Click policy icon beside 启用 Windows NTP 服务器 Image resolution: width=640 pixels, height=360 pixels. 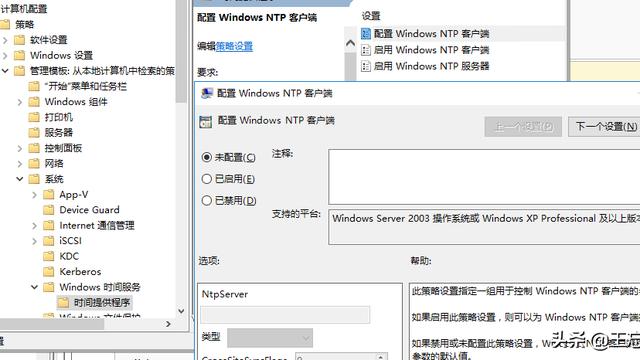[x=366, y=66]
